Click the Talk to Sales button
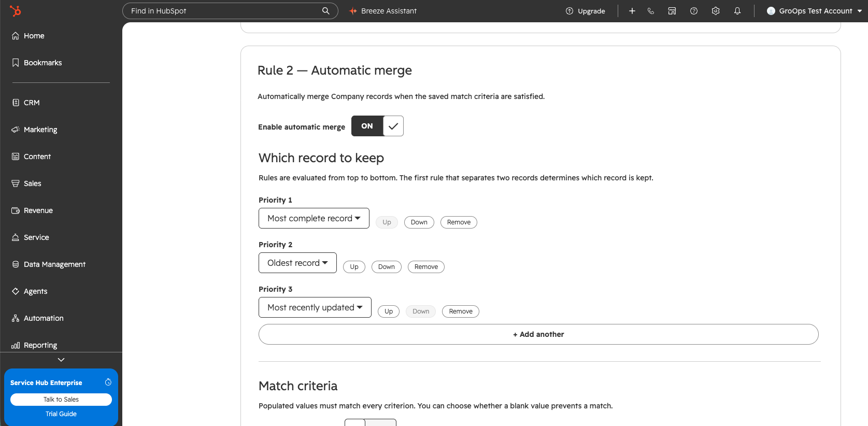The height and width of the screenshot is (426, 868). 61,400
